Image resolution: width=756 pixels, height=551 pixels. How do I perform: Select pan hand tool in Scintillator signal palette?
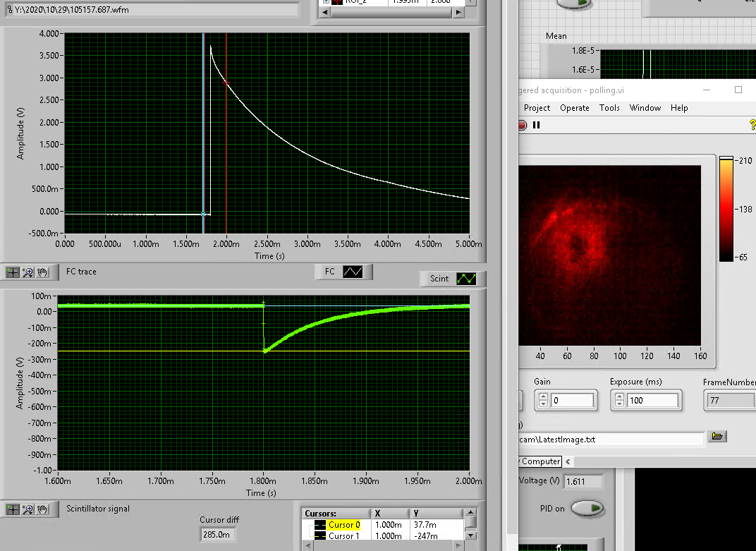click(43, 509)
